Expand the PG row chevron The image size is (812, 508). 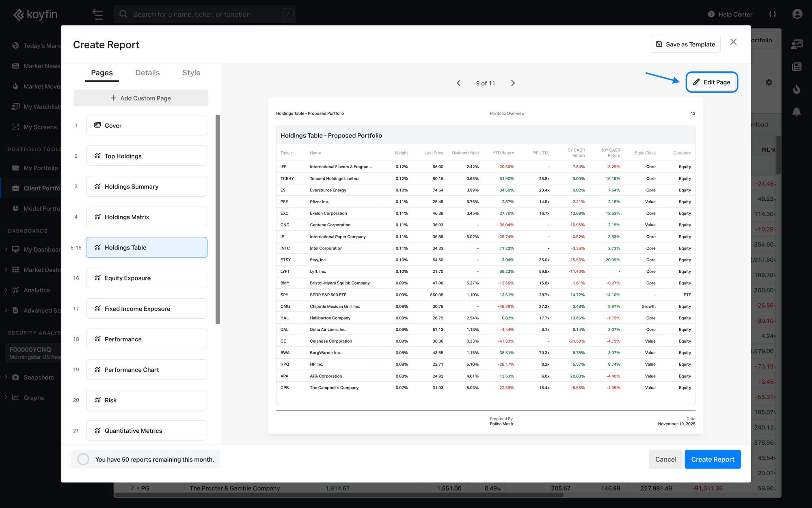pos(132,488)
